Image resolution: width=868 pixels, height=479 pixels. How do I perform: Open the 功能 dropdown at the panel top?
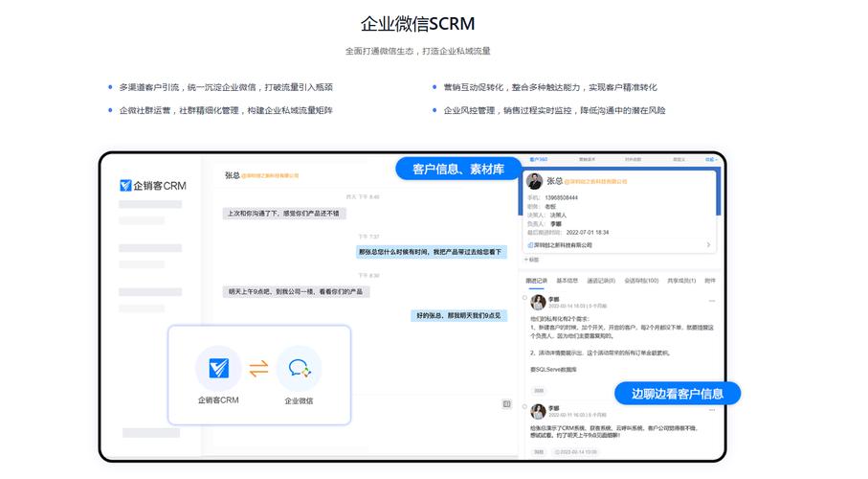(711, 160)
